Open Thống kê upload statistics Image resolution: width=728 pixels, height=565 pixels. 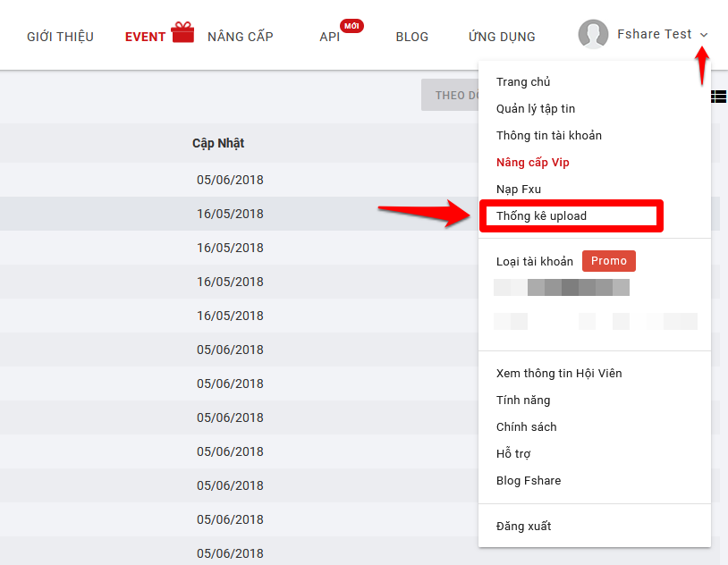[x=541, y=216]
